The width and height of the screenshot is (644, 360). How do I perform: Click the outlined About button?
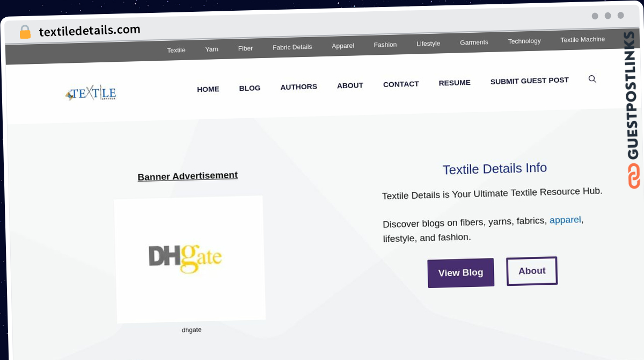tap(532, 271)
